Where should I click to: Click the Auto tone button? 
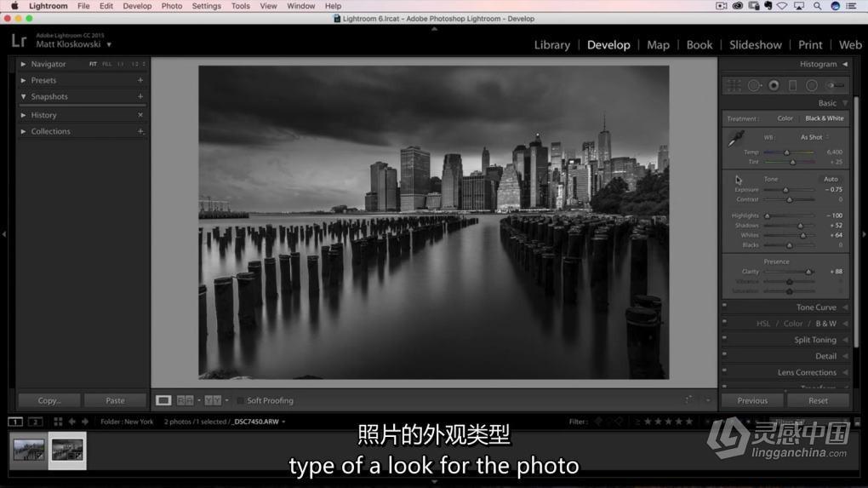pos(831,179)
